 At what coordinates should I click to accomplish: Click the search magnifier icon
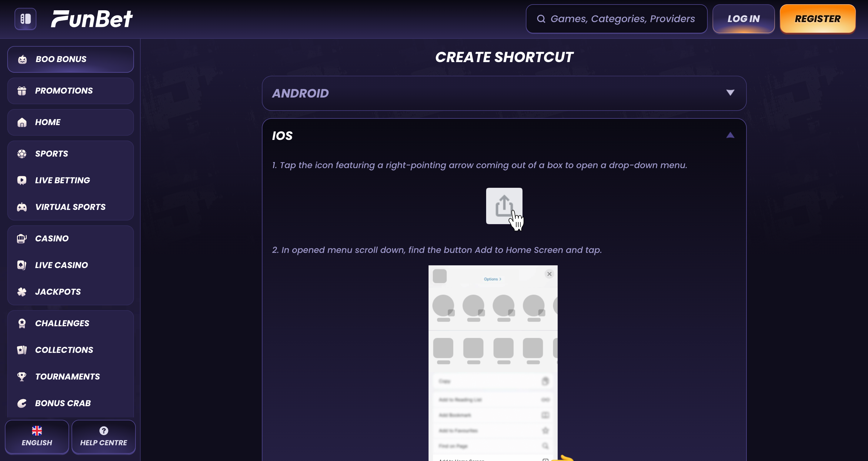[541, 19]
